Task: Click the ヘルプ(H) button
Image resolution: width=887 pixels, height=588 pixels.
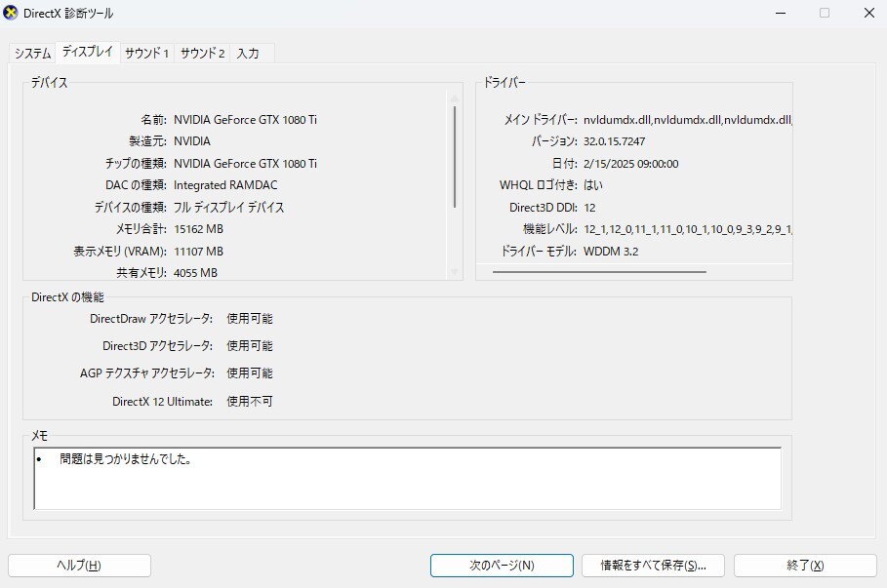Action: pos(79,565)
